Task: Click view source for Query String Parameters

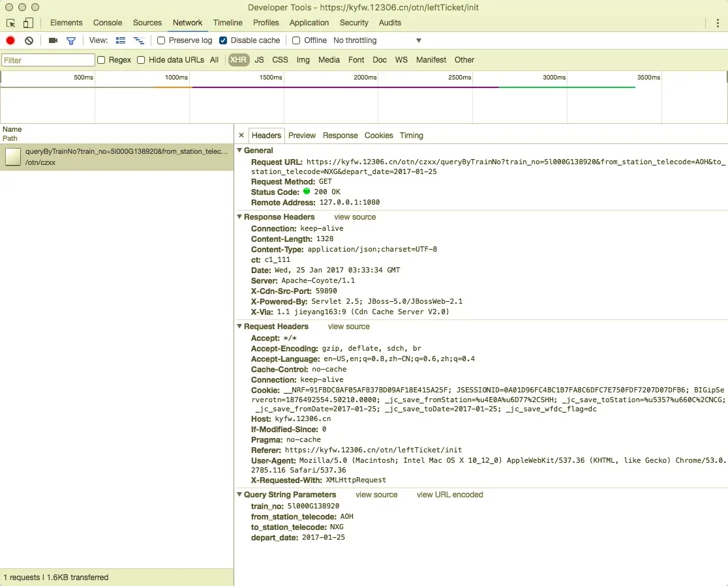Action: click(376, 495)
